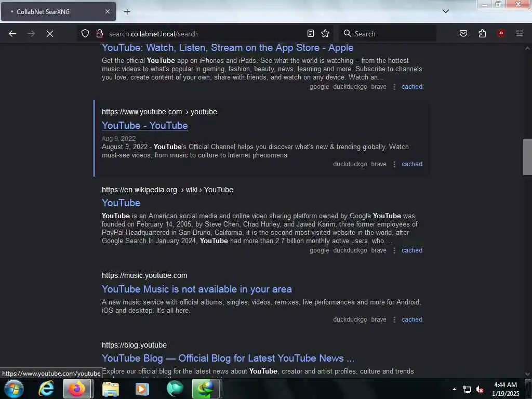532x399 pixels.
Task: Open the Windows Start menu
Action: [14, 389]
